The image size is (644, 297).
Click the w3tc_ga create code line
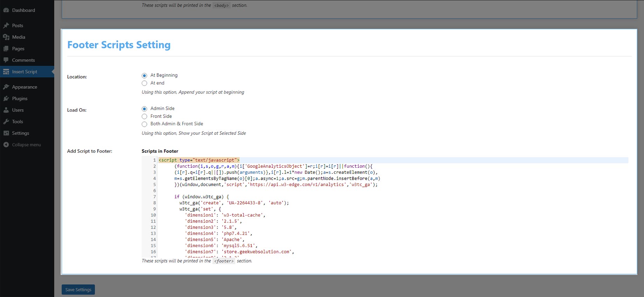click(x=234, y=203)
